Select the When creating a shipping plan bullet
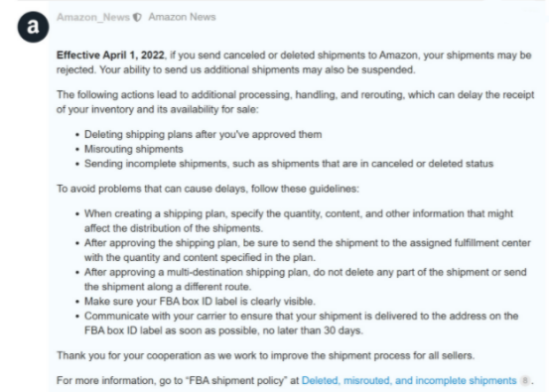The image size is (550, 392). click(x=299, y=221)
